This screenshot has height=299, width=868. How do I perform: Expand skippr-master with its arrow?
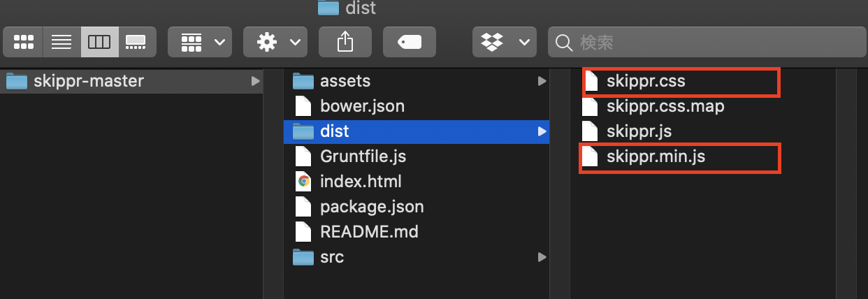coord(254,81)
